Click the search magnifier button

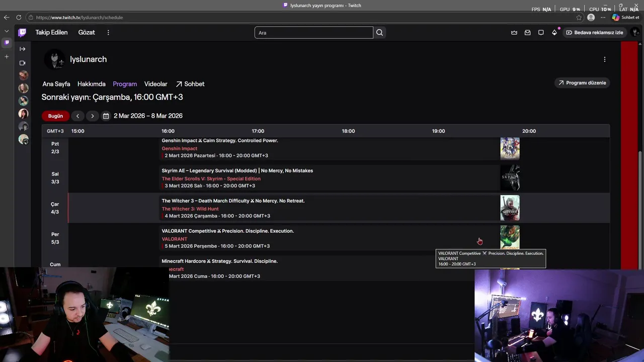[x=379, y=33]
